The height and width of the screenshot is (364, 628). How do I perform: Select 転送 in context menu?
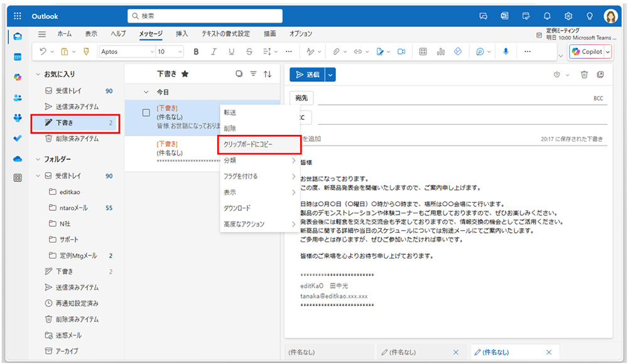pyautogui.click(x=260, y=112)
